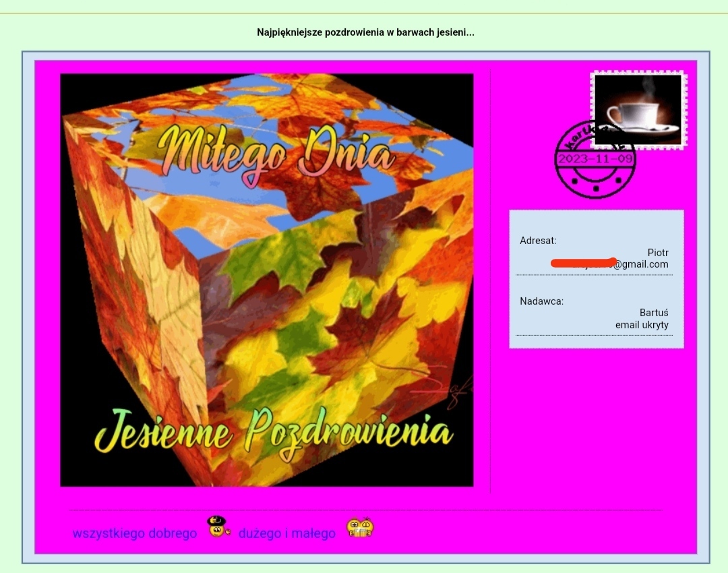Click the message text 'dużego i małego'
The height and width of the screenshot is (573, 728).
[287, 533]
